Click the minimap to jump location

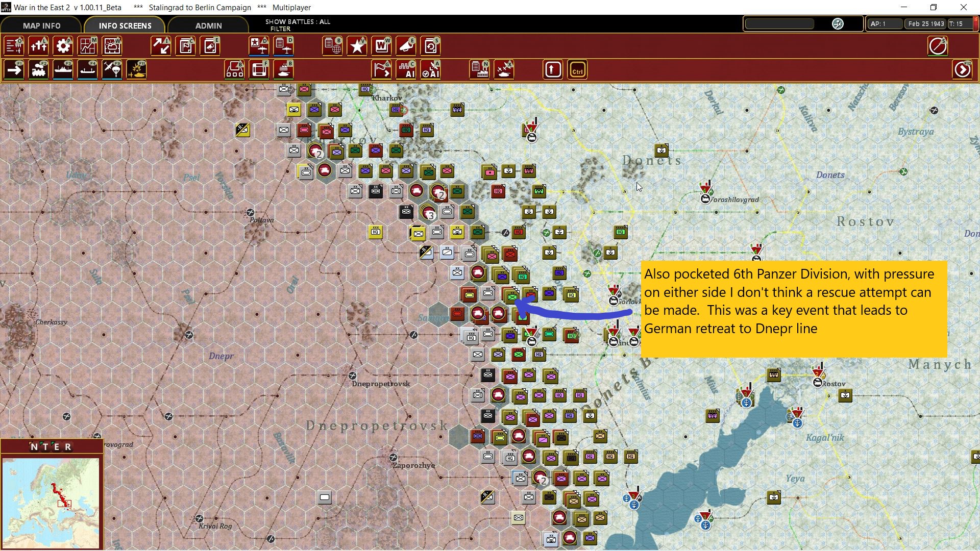click(x=51, y=503)
